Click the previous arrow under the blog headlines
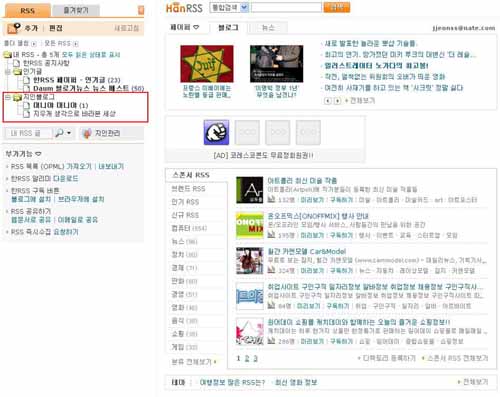Image resolution: width=500 pixels, height=397 pixels. 328,101
